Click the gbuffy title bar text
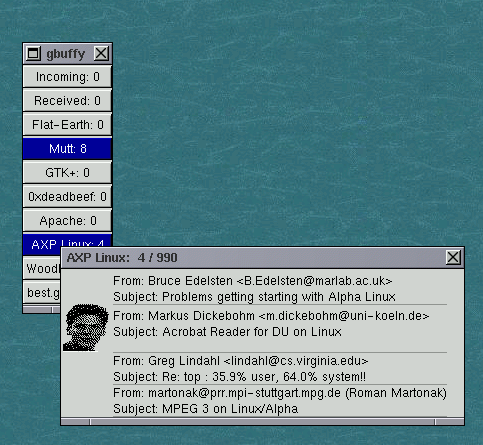 66,54
